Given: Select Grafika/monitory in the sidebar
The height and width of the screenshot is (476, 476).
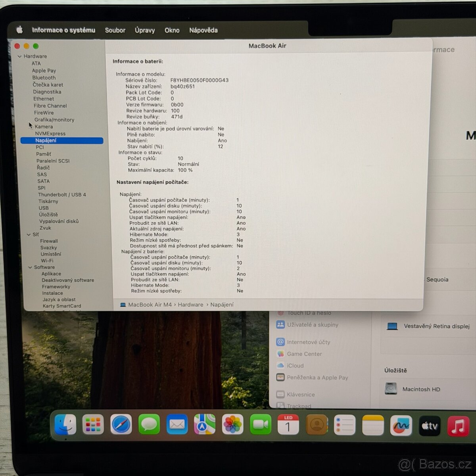Looking at the screenshot, I should point(54,120).
